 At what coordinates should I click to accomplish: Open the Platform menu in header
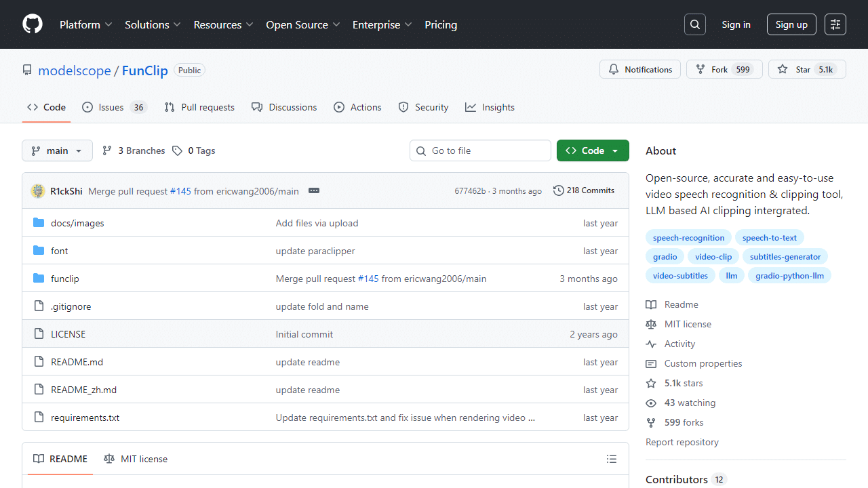coord(85,24)
